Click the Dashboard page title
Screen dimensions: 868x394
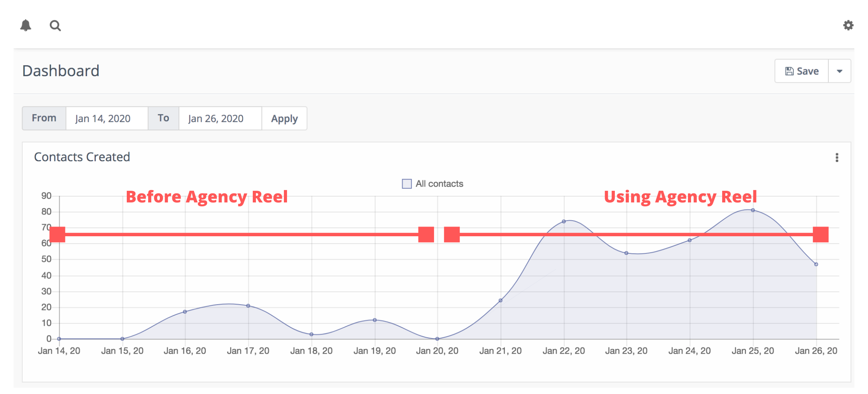pos(61,71)
